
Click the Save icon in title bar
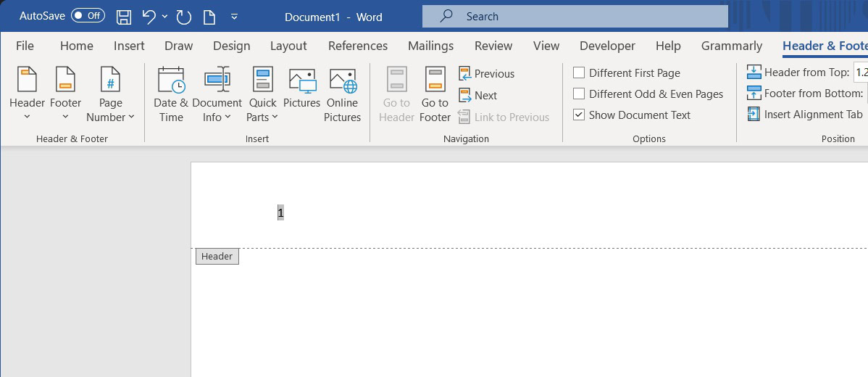[x=124, y=16]
